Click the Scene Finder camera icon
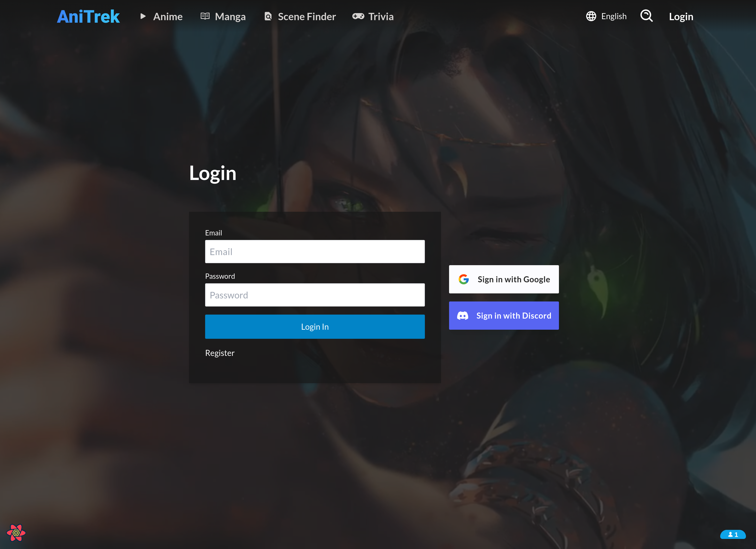 pyautogui.click(x=268, y=16)
